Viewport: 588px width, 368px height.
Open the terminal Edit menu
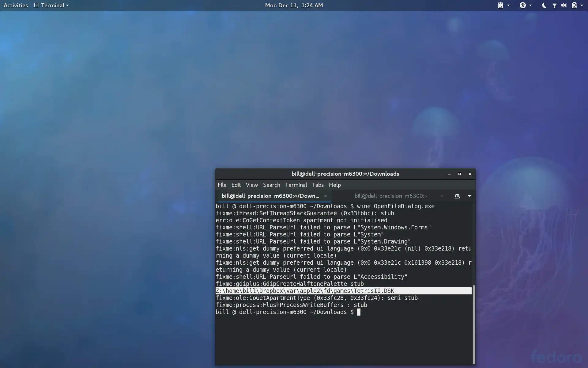236,184
